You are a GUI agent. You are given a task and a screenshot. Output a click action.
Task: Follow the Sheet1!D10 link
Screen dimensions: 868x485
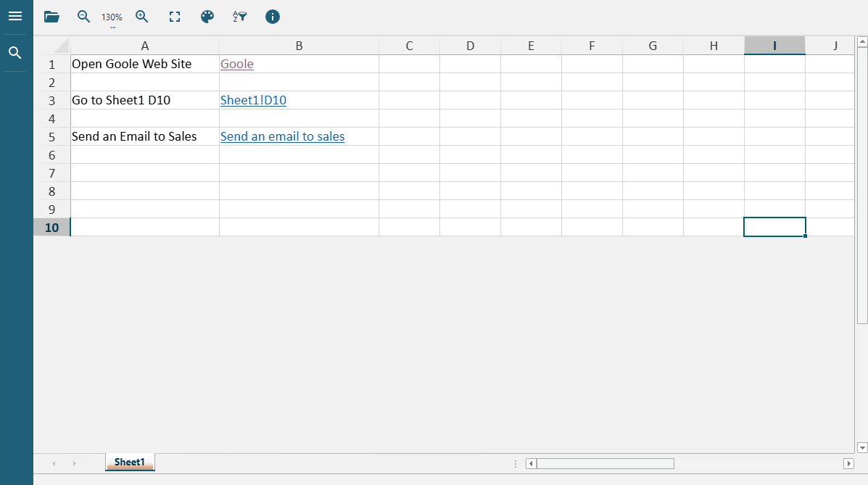253,100
